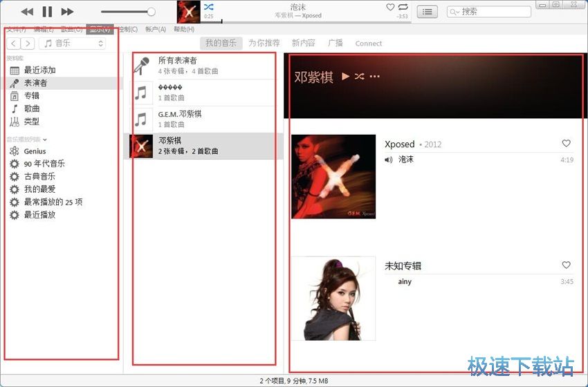Click the rewind (previous track) button

pyautogui.click(x=27, y=12)
